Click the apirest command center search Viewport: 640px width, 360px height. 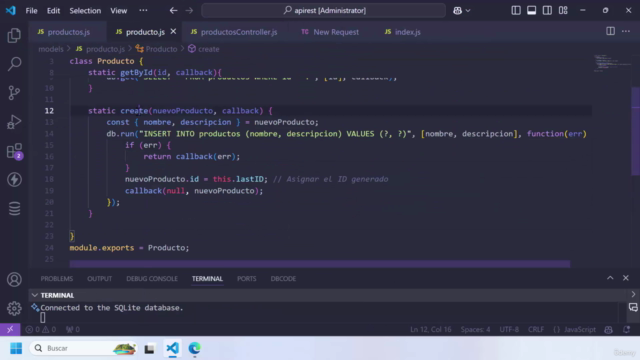click(x=324, y=11)
